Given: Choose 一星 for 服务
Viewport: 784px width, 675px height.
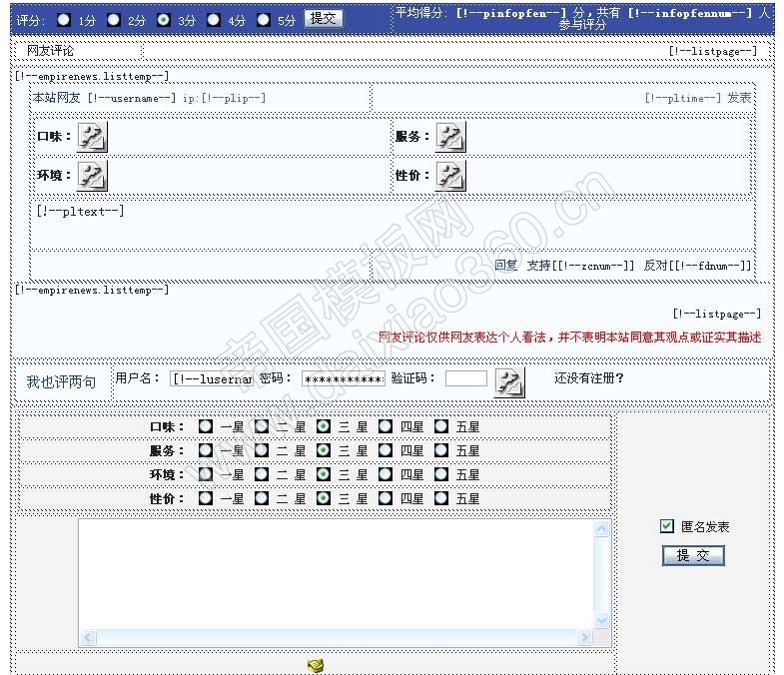Looking at the screenshot, I should click(x=206, y=450).
